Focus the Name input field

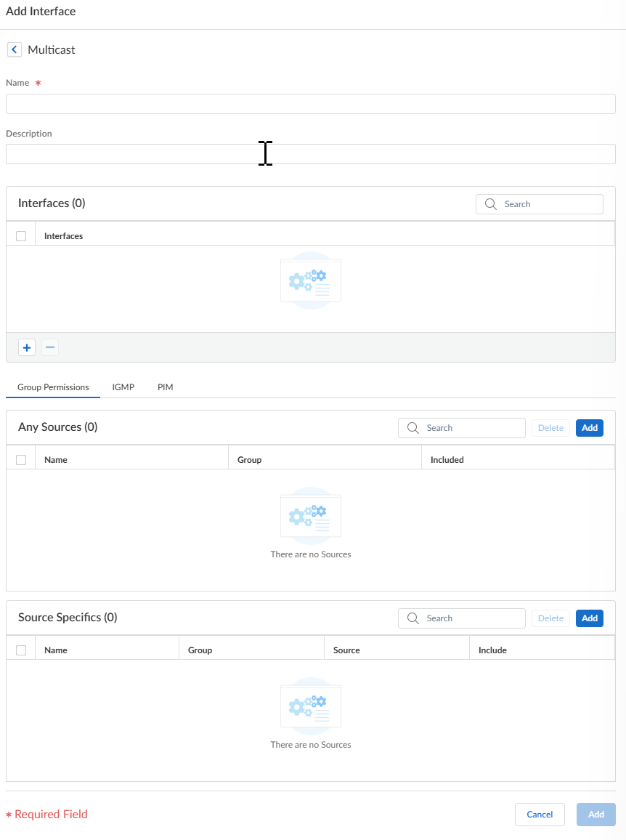(311, 104)
